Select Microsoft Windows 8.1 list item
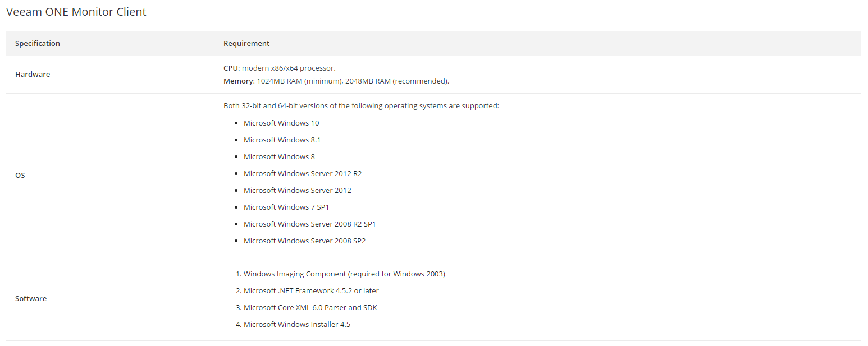The height and width of the screenshot is (346, 868). [282, 140]
